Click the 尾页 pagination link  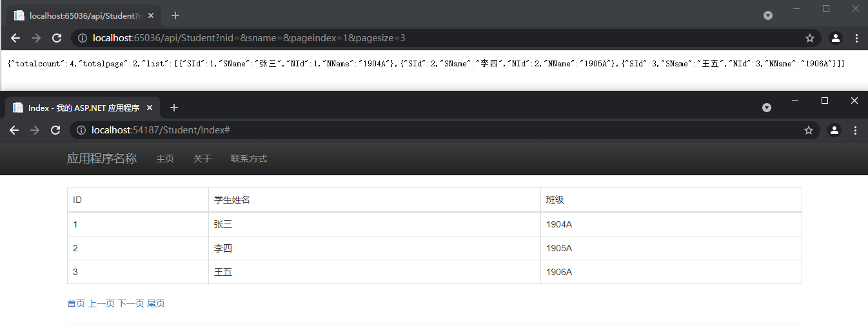(x=156, y=303)
